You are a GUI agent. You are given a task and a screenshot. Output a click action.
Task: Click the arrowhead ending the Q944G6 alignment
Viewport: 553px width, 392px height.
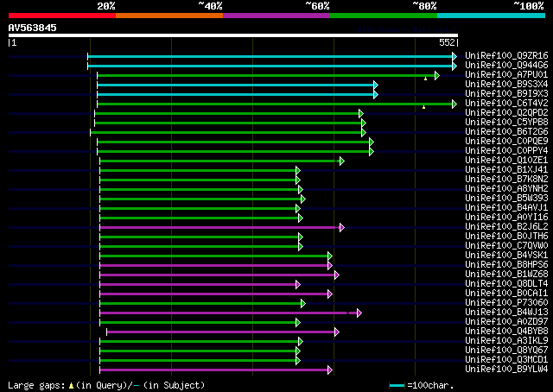point(454,66)
